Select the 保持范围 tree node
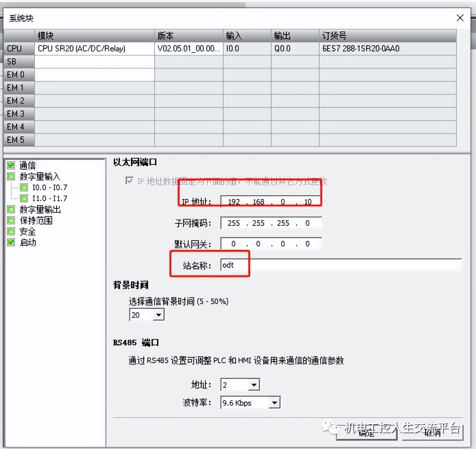This screenshot has height=449, width=476. pos(36,220)
